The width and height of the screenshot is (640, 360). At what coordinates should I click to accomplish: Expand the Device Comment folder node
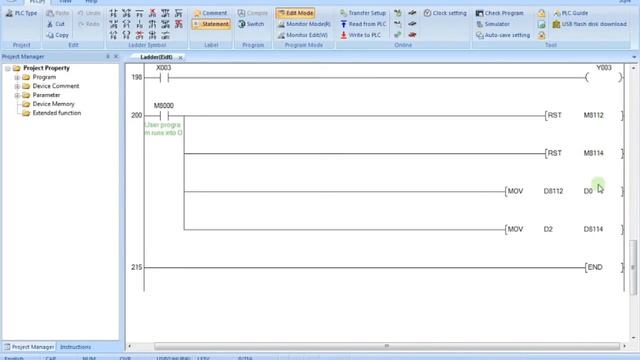[17, 86]
